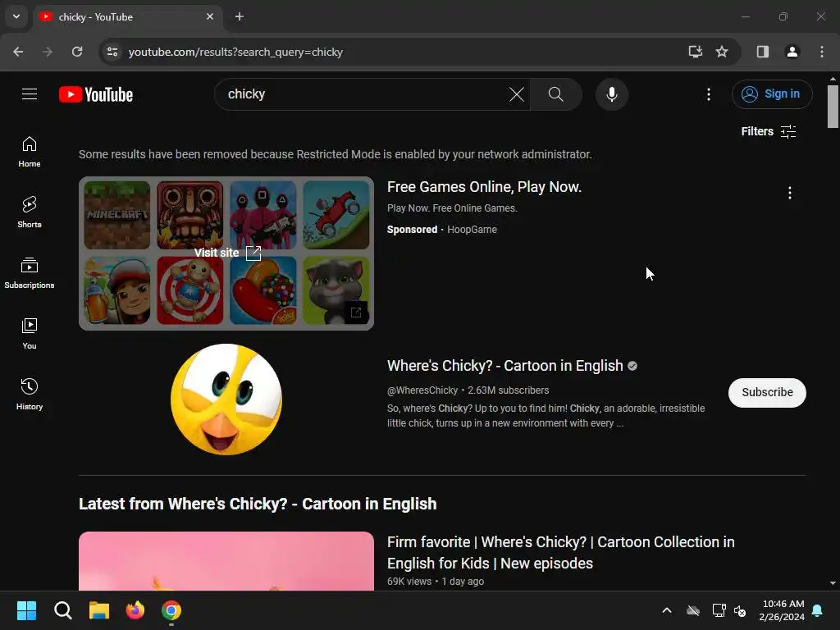Click the Minecraft game tile in ad

pyautogui.click(x=117, y=216)
